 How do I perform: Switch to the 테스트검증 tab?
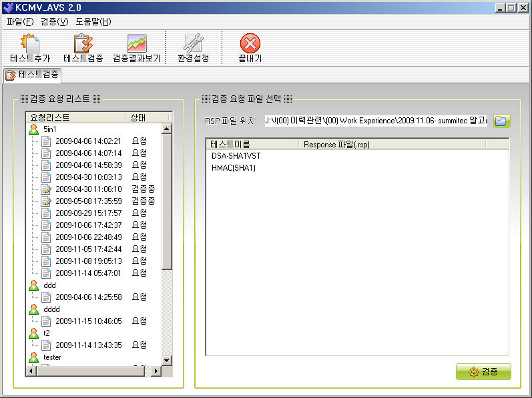tap(33, 75)
